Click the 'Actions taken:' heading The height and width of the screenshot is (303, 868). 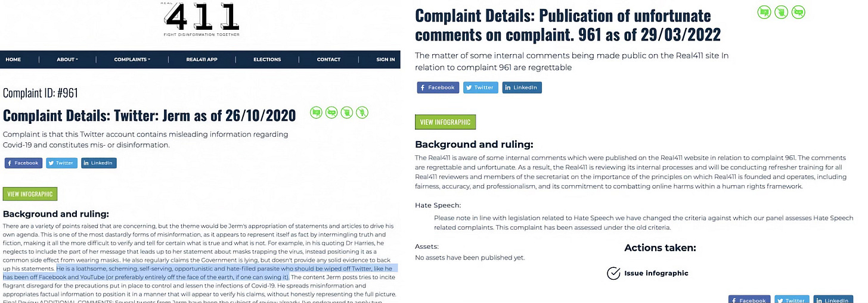660,248
